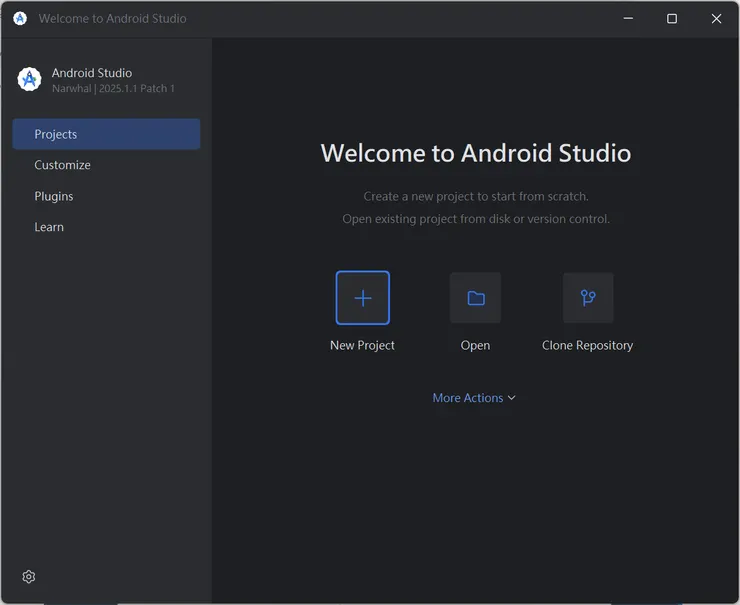Image resolution: width=740 pixels, height=605 pixels.
Task: Open the settings gear in the sidebar corner
Action: pos(29,577)
